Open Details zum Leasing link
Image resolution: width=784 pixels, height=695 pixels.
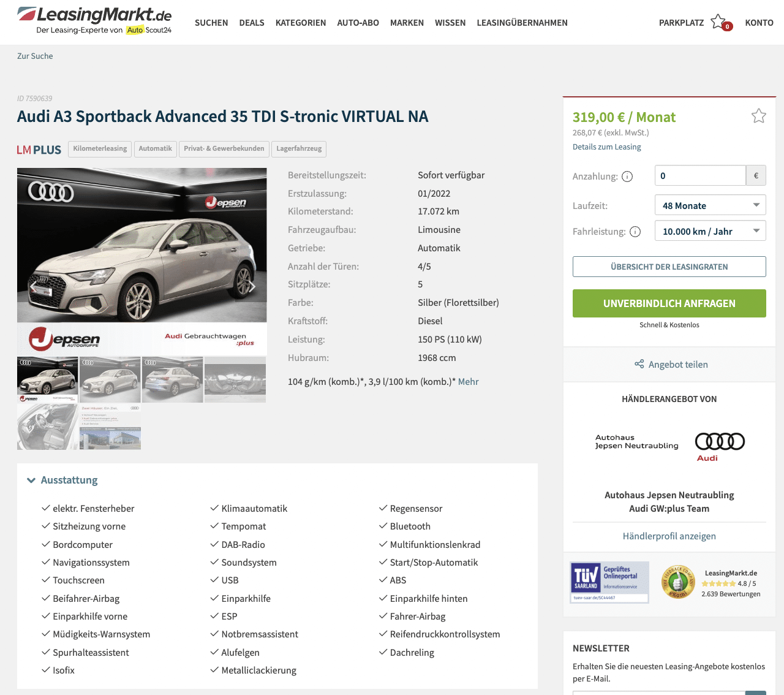click(607, 147)
